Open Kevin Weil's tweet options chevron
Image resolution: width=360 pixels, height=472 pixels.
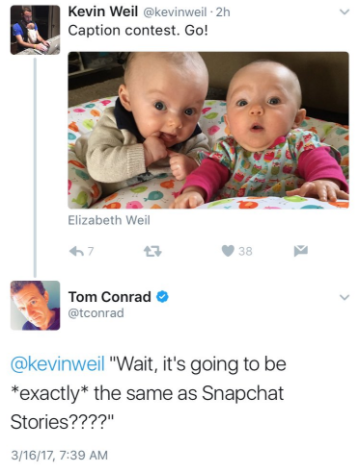[344, 12]
